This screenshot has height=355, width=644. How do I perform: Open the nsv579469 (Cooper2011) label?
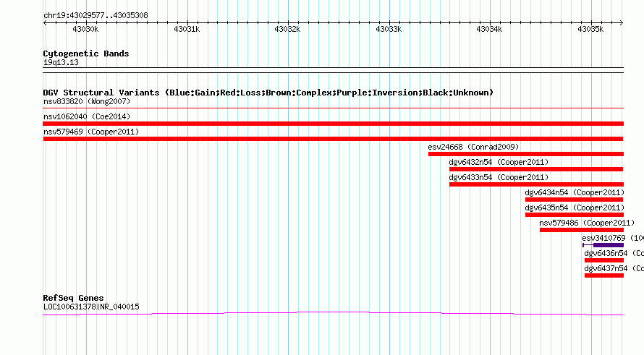pos(91,132)
